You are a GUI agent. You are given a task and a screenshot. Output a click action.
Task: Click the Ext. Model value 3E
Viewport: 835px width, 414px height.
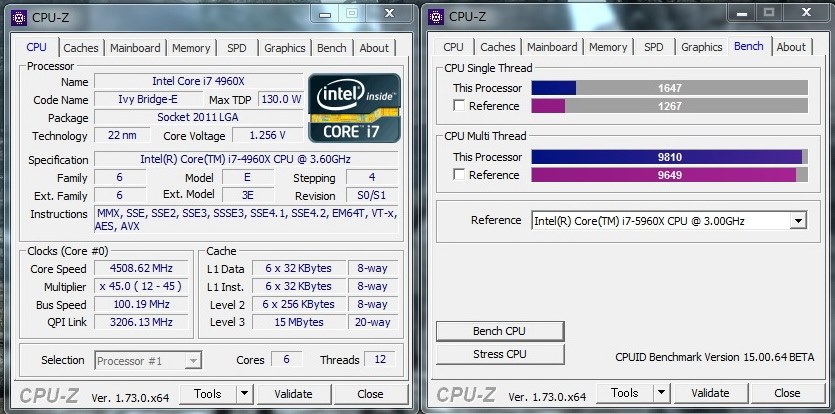[x=248, y=194]
